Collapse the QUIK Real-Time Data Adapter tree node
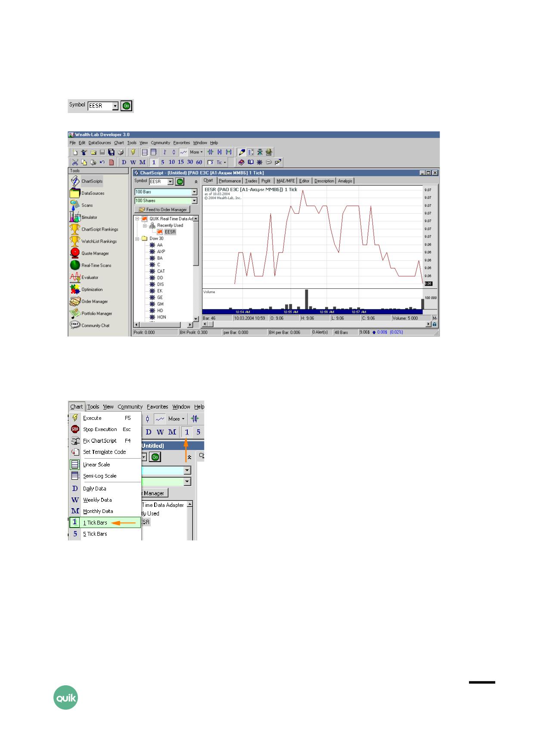Viewport: 534px width, 756px height. [138, 219]
